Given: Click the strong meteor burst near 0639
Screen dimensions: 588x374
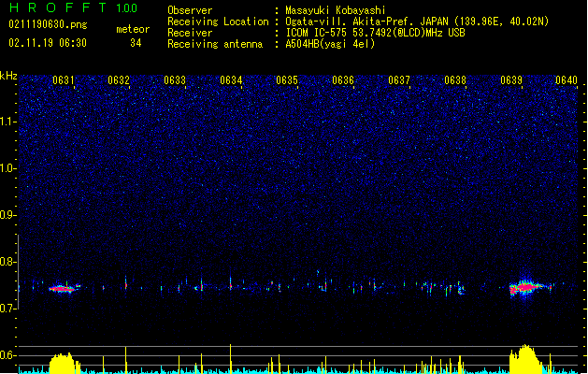Looking at the screenshot, I should (x=526, y=287).
